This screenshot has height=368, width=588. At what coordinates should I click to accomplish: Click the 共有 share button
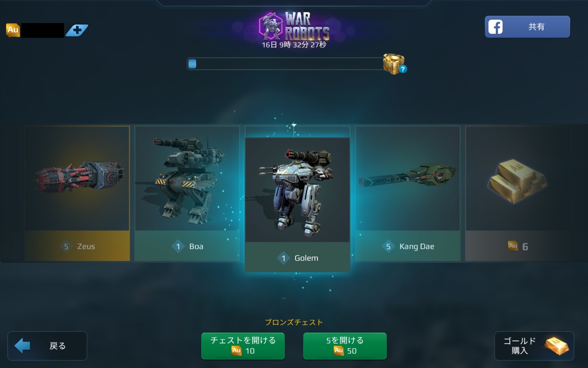[527, 27]
